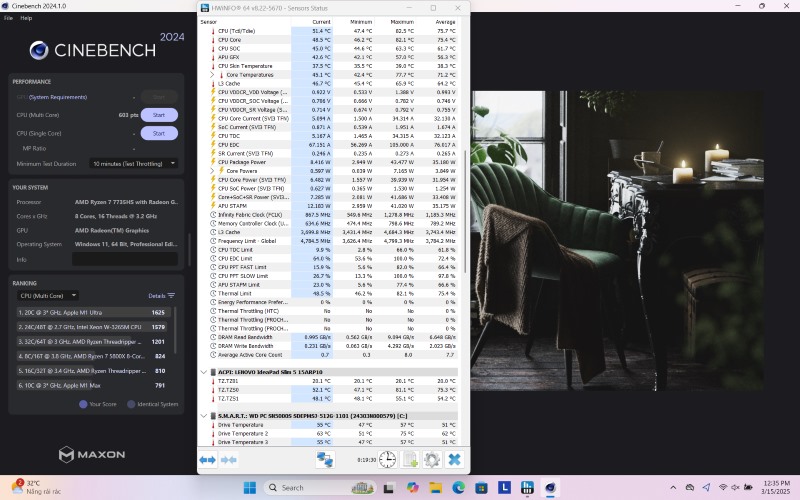Click Windows taskbar Search box
This screenshot has width=800, height=500.
click(x=319, y=488)
